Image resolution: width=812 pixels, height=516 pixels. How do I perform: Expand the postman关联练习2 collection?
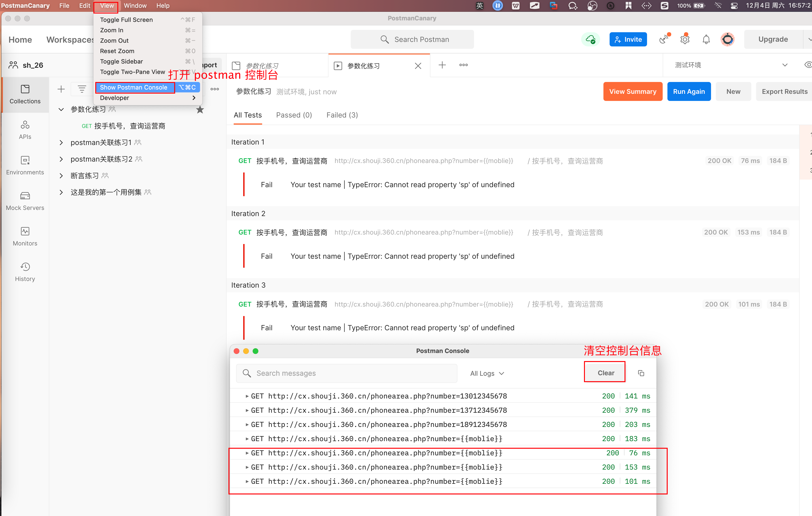(61, 159)
